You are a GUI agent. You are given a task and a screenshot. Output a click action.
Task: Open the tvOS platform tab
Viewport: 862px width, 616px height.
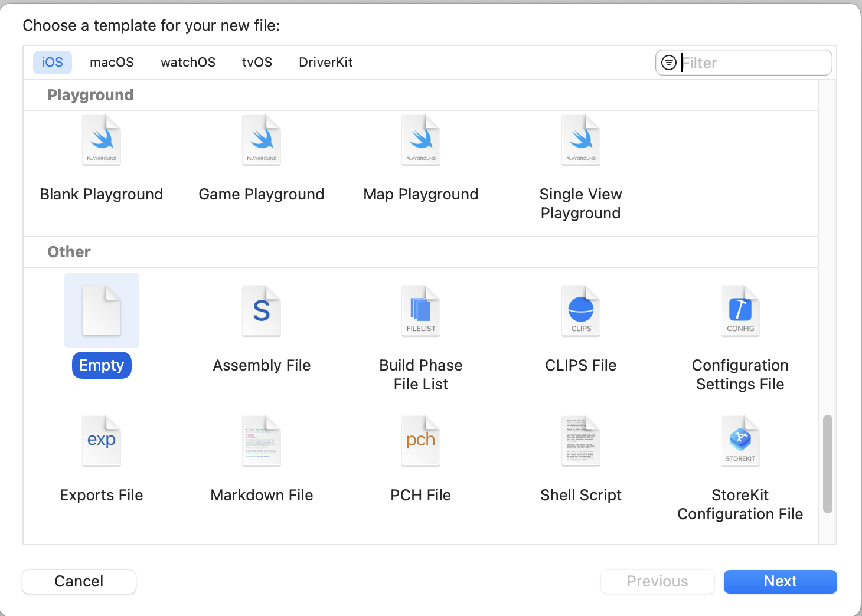pyautogui.click(x=257, y=62)
